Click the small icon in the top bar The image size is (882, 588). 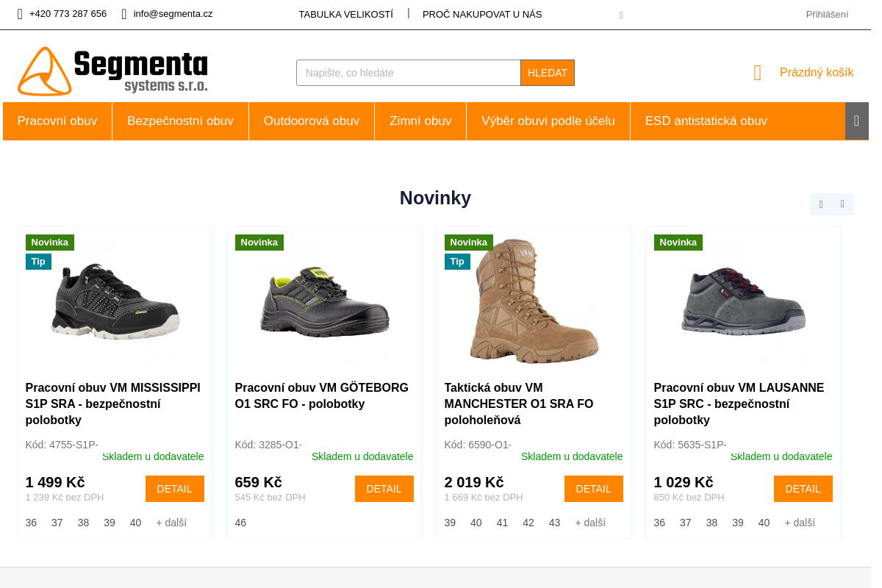tap(621, 15)
